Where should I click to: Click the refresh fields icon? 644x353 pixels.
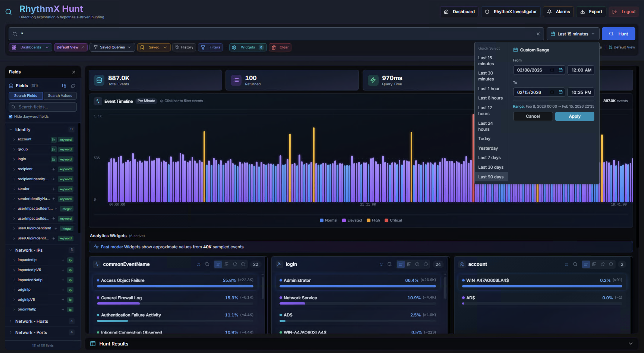[x=73, y=86]
